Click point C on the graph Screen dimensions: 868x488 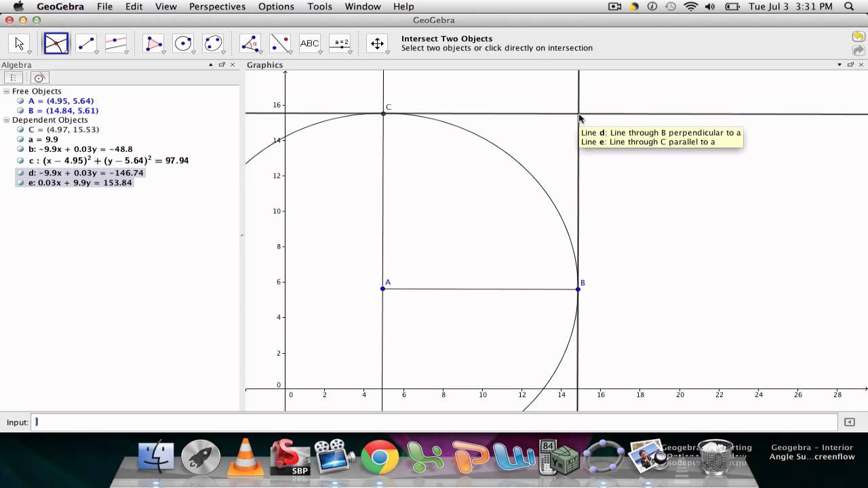tap(383, 113)
